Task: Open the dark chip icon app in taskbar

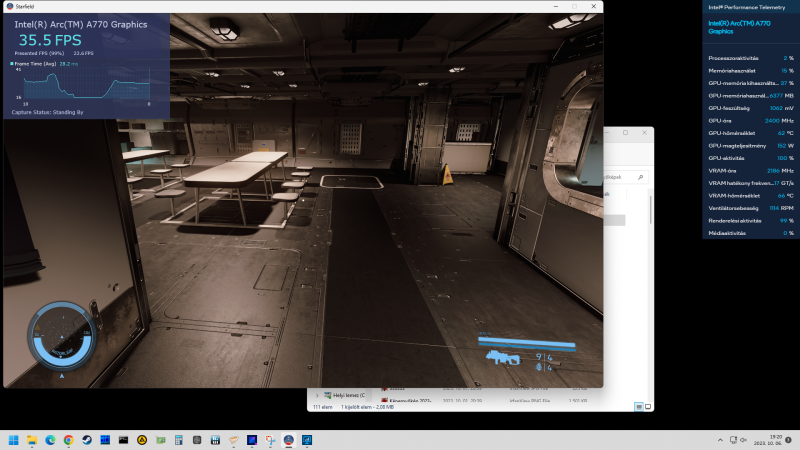Action: 197,440
